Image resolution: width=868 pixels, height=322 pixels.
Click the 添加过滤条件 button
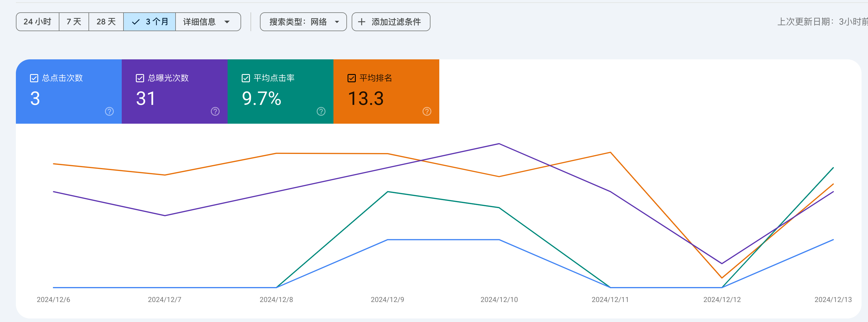(x=391, y=22)
